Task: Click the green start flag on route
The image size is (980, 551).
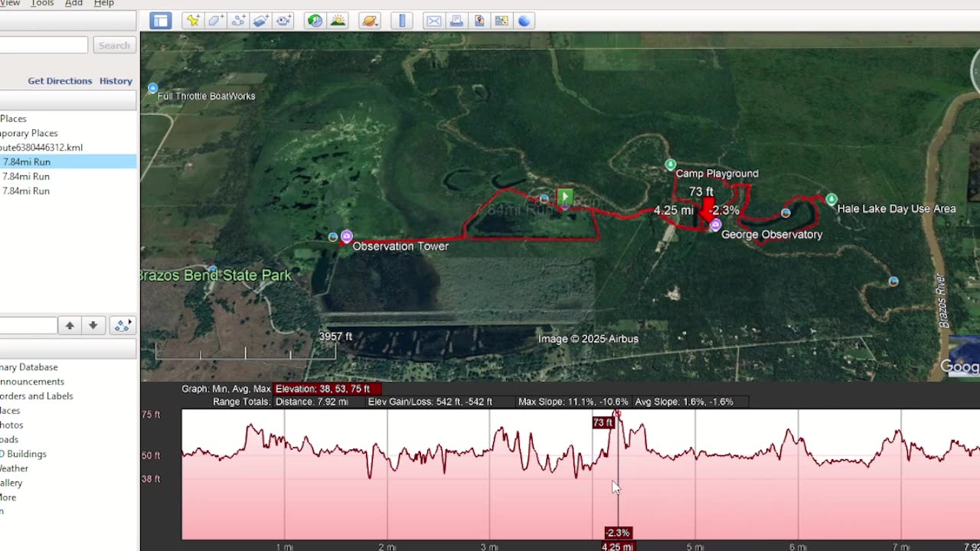Action: [565, 197]
